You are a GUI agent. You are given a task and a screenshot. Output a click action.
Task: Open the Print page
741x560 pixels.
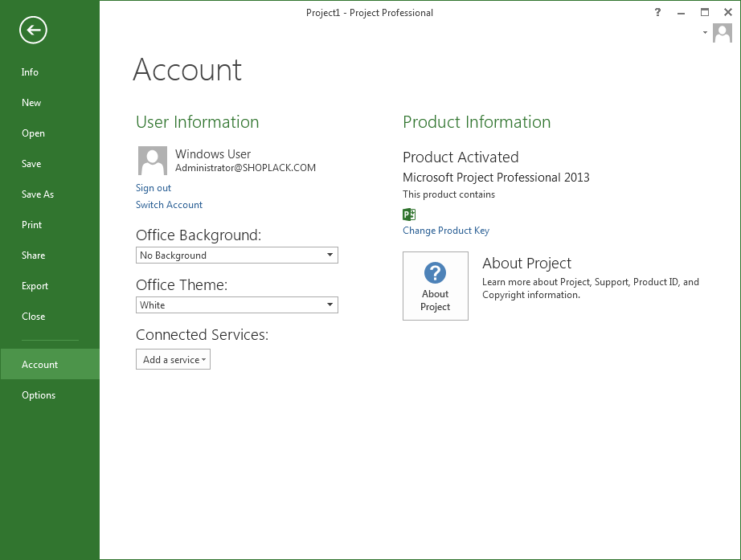pyautogui.click(x=50, y=225)
